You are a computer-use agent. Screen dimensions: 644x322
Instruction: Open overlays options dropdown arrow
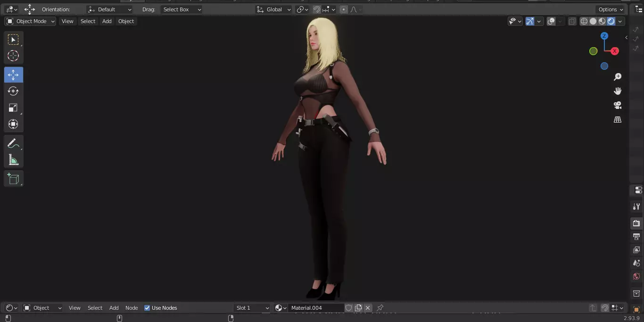[x=560, y=21]
